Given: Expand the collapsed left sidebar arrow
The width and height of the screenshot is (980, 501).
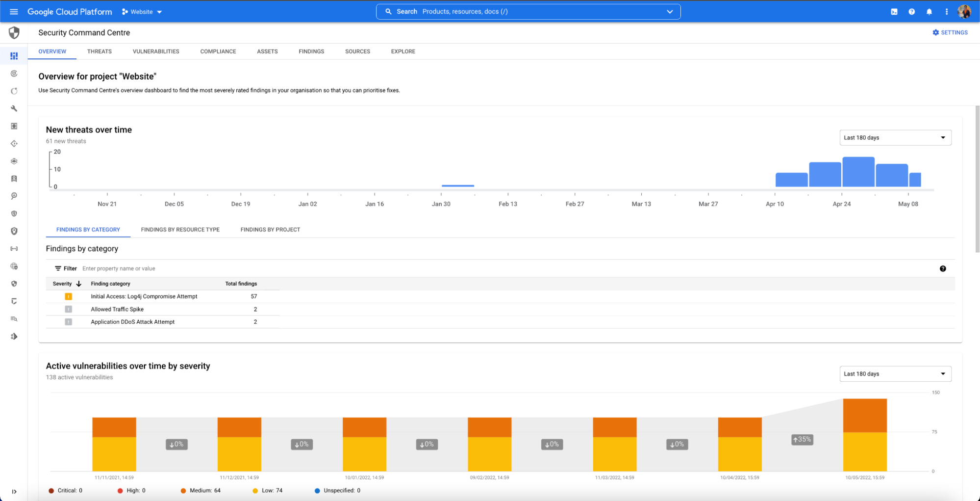Looking at the screenshot, I should 14,492.
